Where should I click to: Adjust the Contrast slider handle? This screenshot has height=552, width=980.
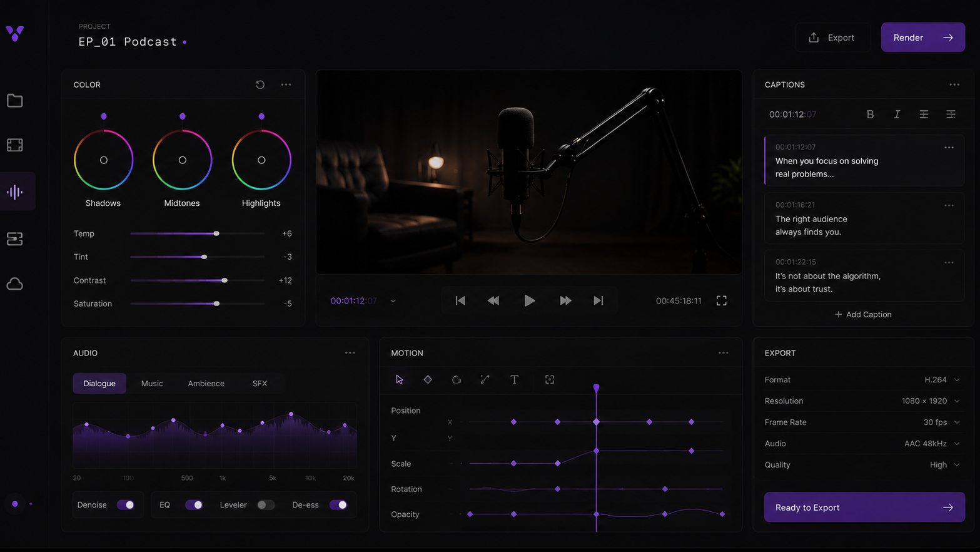225,280
